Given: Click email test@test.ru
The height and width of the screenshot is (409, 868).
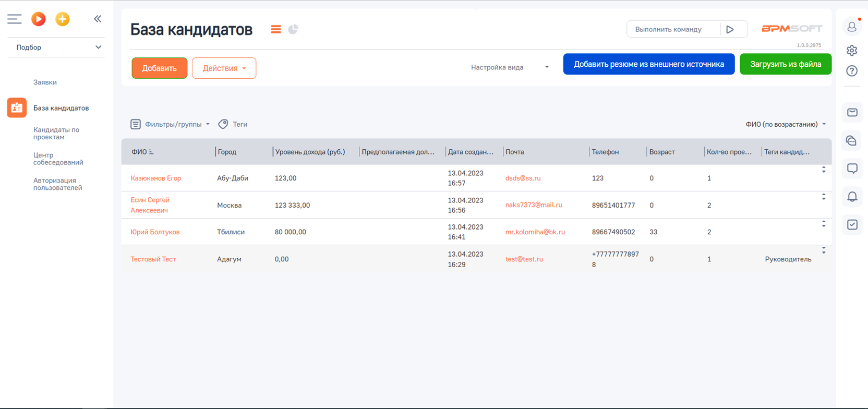Looking at the screenshot, I should tap(524, 259).
